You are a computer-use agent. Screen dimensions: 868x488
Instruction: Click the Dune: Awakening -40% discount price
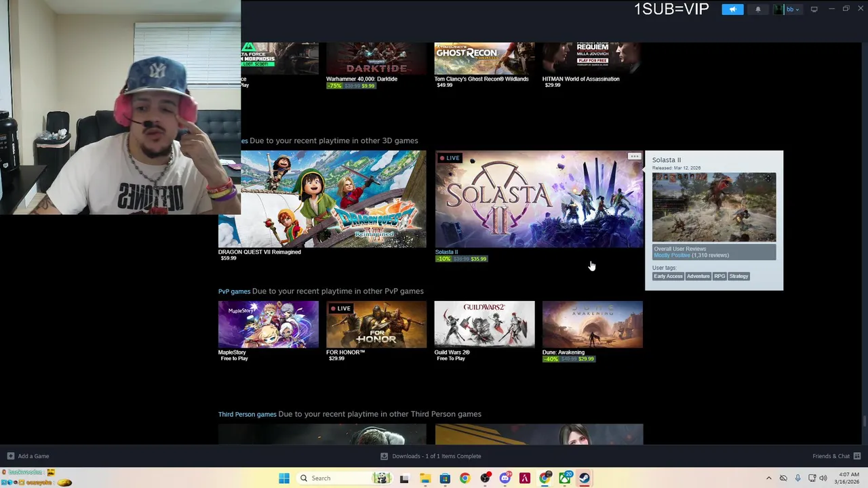click(x=569, y=359)
